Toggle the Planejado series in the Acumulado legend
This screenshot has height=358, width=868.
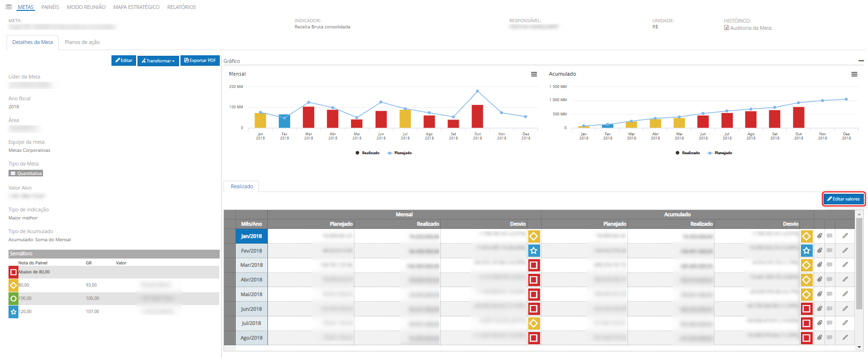coord(720,153)
